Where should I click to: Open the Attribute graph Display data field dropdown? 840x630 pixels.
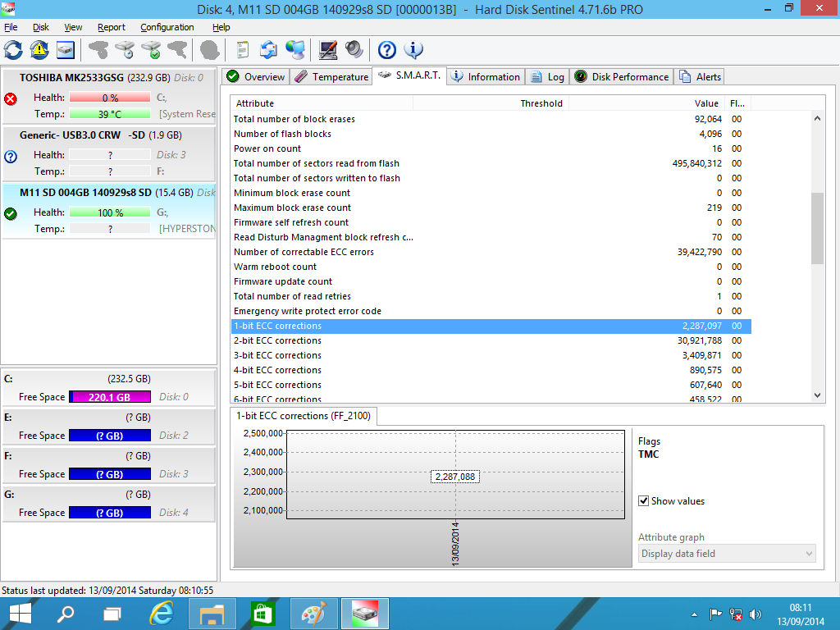pyautogui.click(x=727, y=554)
